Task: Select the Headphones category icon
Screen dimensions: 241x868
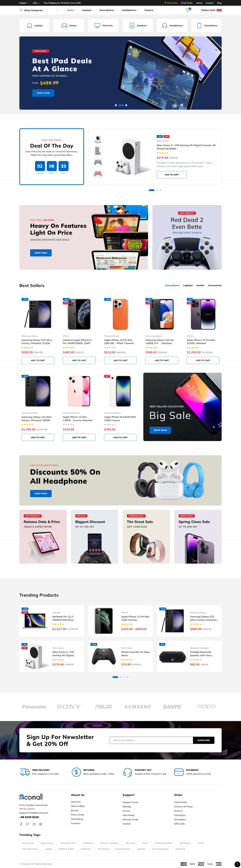Action: 165,26
